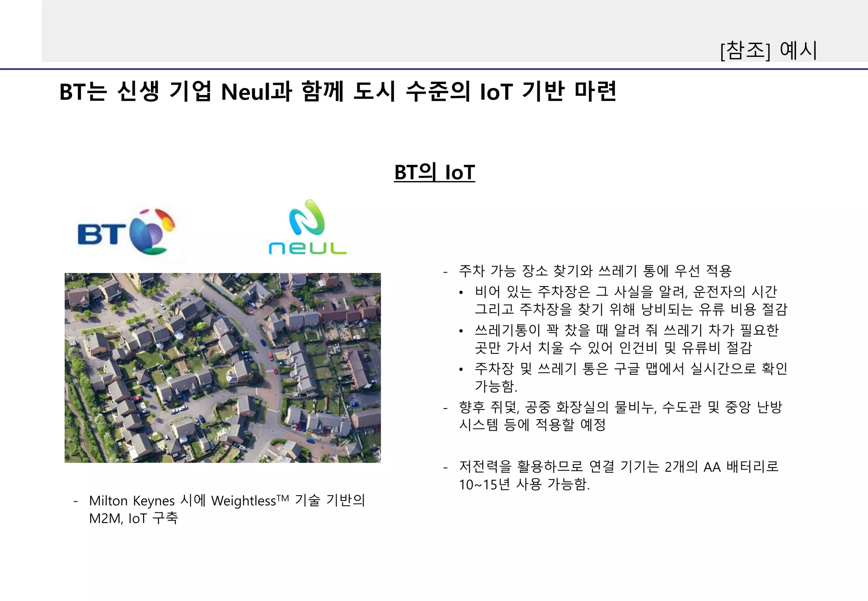The image size is (868, 601).
Task: Click the caption starting 'Milton Keynes 시에 Weightless'
Action: [x=227, y=501]
